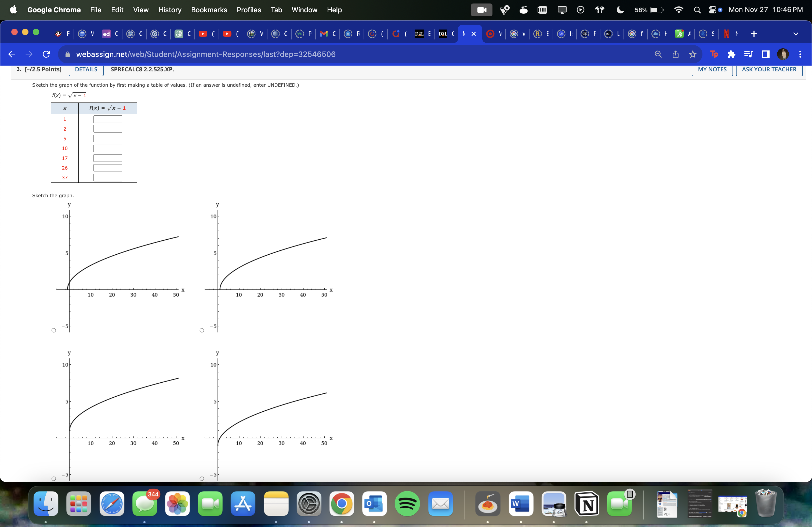This screenshot has height=527, width=812.
Task: Click the lock icon beside the URL
Action: point(68,54)
